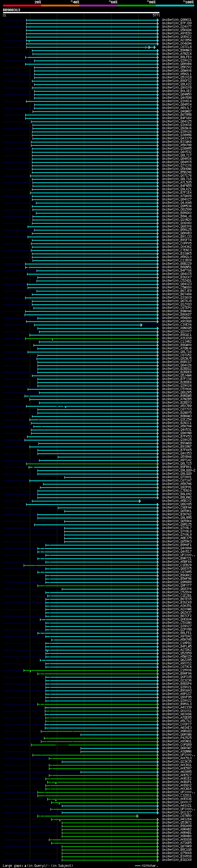The image size is (197, 868).
Task: Select the UniRef100_Q5PZV2 label
Action: pyautogui.click(x=176, y=67)
